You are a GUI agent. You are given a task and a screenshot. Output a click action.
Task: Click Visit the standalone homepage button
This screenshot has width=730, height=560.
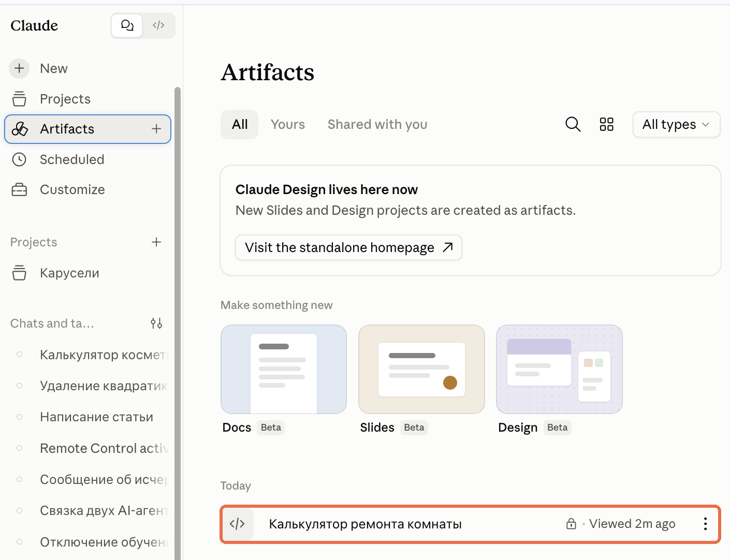coord(348,247)
